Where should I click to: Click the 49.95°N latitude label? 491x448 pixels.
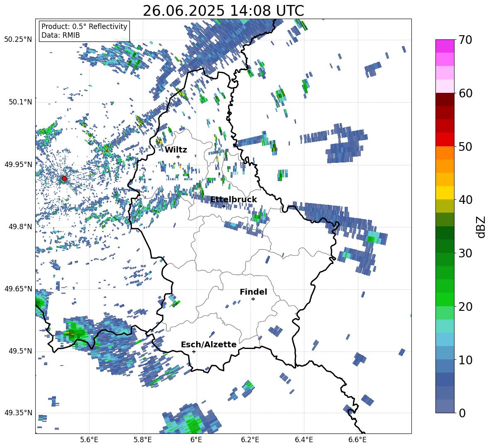18,165
